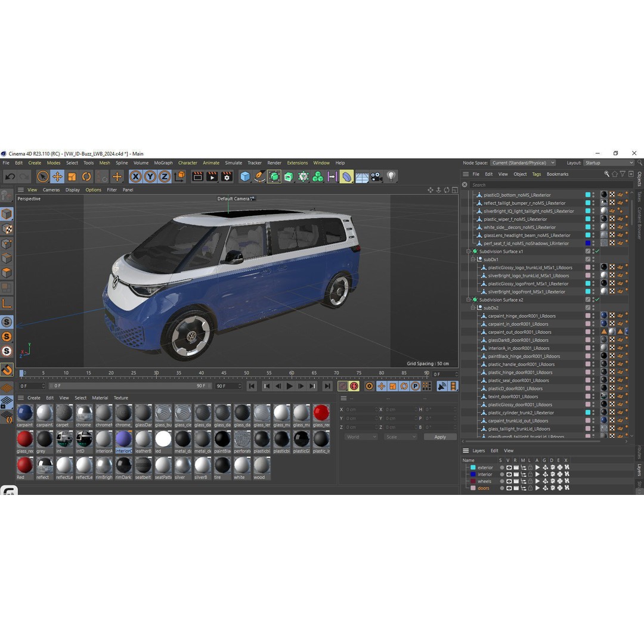Collapse the Subdivision Surface x2 tree item
Screen dimensions: 644x644
(x=468, y=300)
